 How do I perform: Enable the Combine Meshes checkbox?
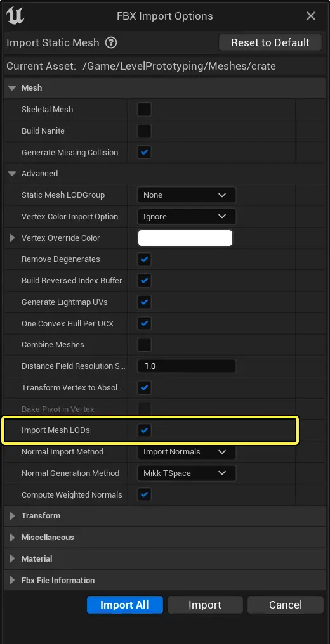click(144, 345)
